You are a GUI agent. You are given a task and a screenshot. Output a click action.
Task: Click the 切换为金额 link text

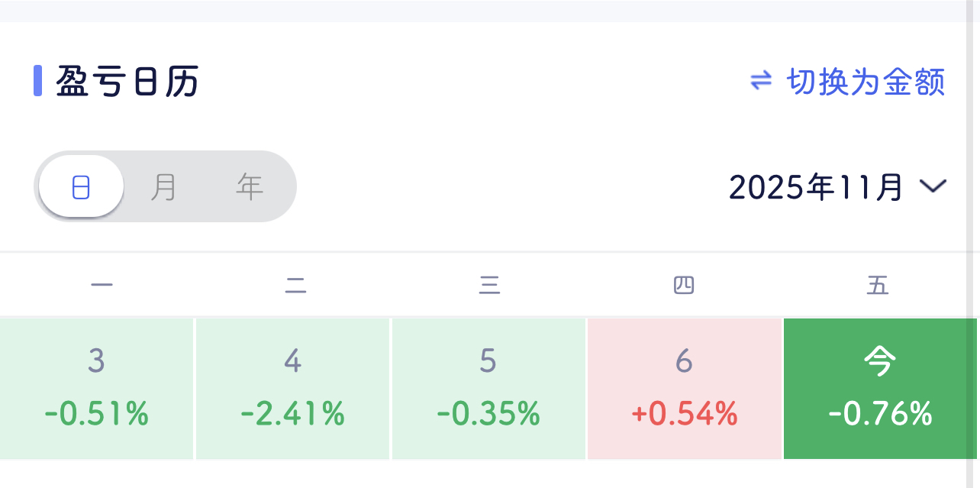pyautogui.click(x=866, y=82)
